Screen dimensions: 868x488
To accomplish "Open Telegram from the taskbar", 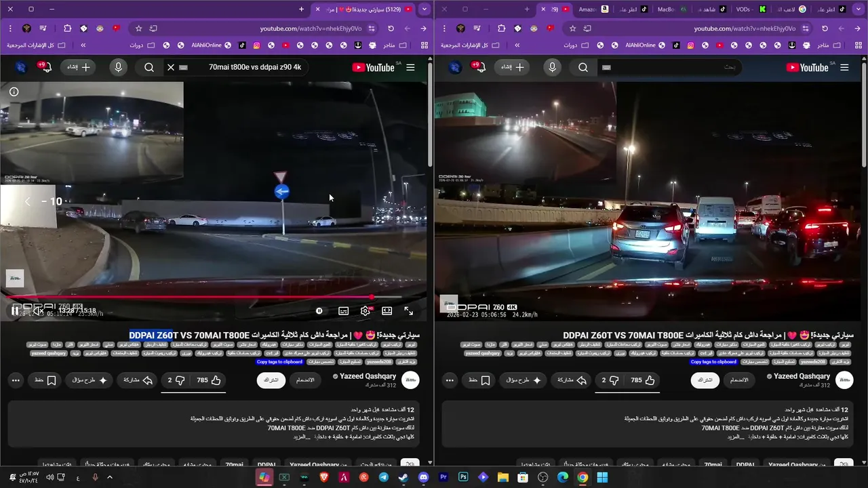I will (x=384, y=477).
